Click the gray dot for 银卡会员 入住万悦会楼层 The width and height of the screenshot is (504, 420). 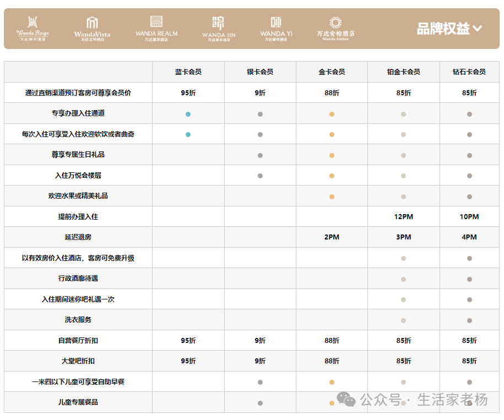(260, 175)
